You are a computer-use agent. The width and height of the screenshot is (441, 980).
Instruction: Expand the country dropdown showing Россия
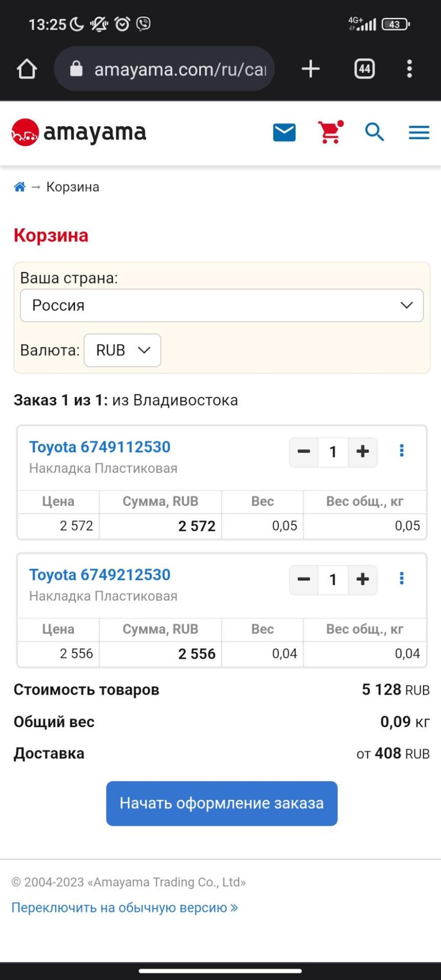pyautogui.click(x=222, y=305)
